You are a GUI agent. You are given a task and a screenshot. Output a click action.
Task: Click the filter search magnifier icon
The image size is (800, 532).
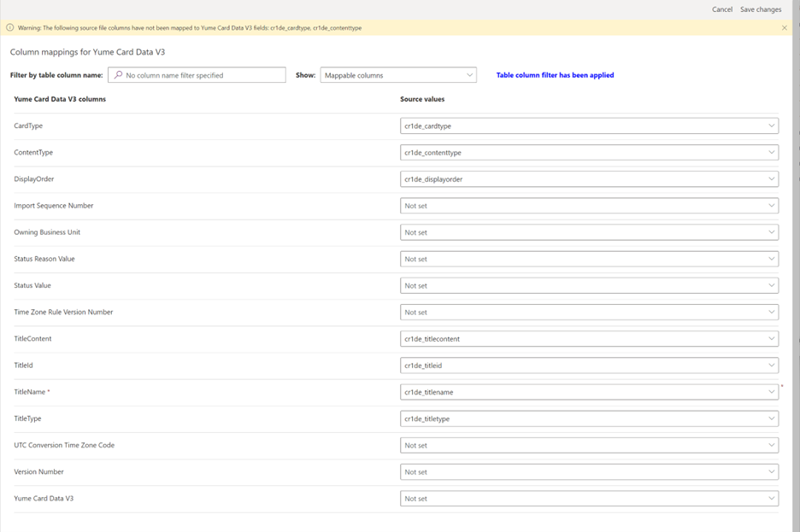(x=118, y=75)
